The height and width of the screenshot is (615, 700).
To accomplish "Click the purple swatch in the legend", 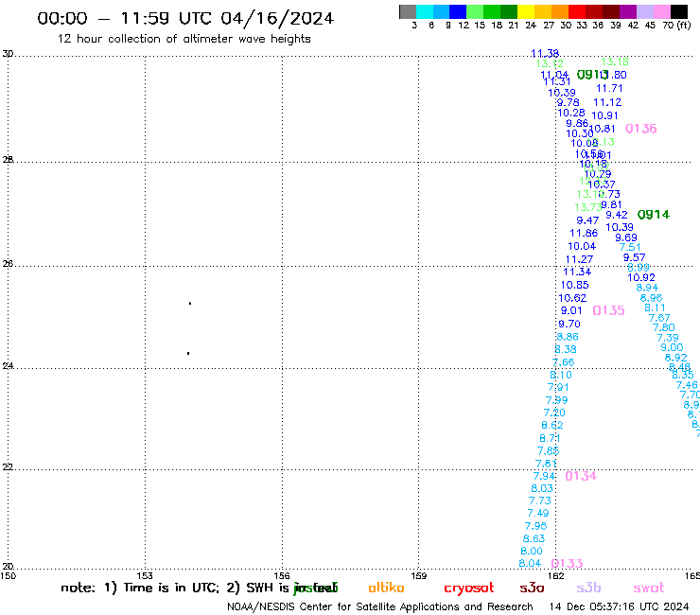I will coord(628,11).
